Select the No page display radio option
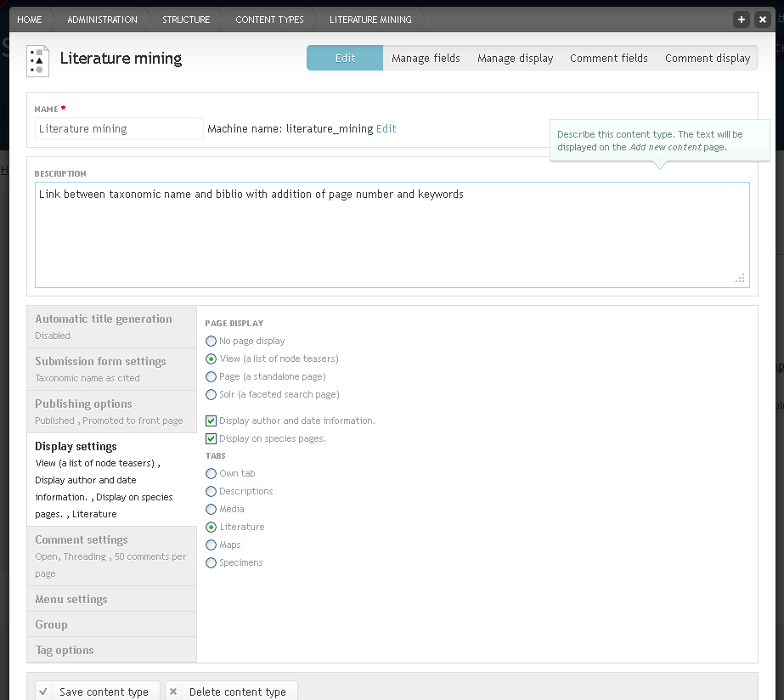The height and width of the screenshot is (700, 784). click(211, 341)
